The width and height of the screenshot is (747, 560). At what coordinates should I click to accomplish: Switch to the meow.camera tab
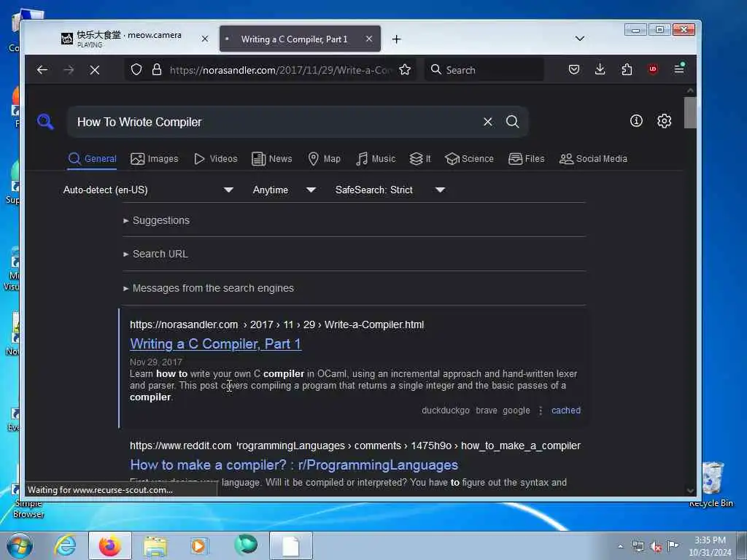[128, 39]
